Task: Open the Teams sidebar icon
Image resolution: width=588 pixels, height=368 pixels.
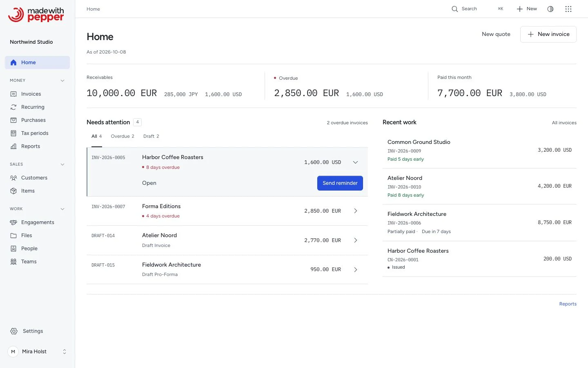Action: pos(13,262)
